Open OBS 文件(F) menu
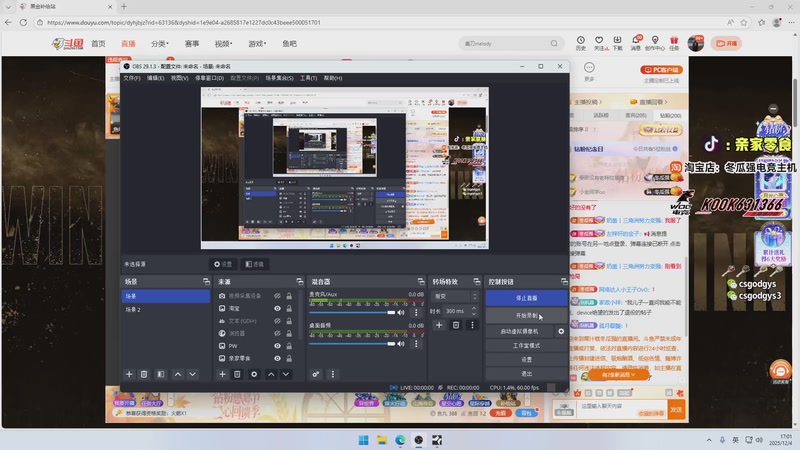The width and height of the screenshot is (800, 450). [132, 78]
